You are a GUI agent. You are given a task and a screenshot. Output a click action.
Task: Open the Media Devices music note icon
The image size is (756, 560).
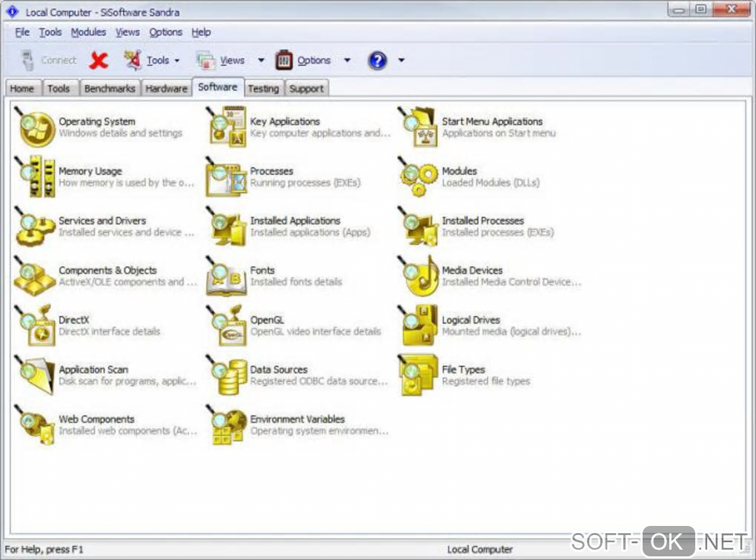pyautogui.click(x=418, y=276)
